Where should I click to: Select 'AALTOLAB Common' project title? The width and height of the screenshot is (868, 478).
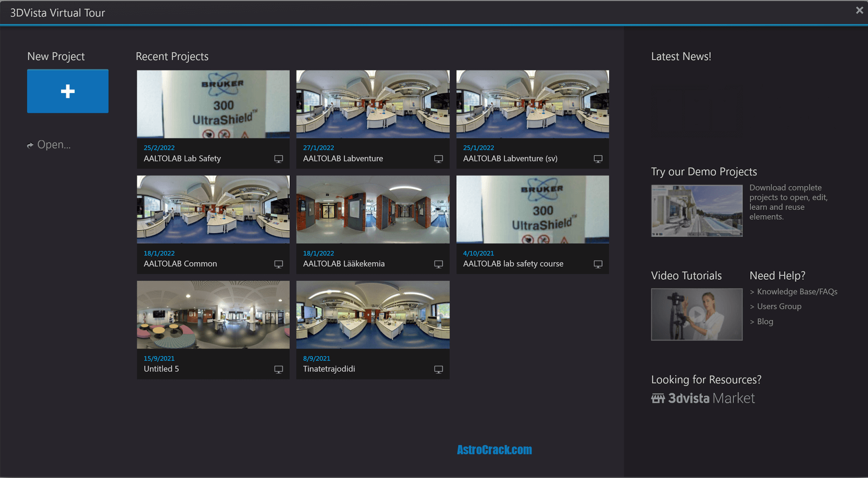coord(180,264)
